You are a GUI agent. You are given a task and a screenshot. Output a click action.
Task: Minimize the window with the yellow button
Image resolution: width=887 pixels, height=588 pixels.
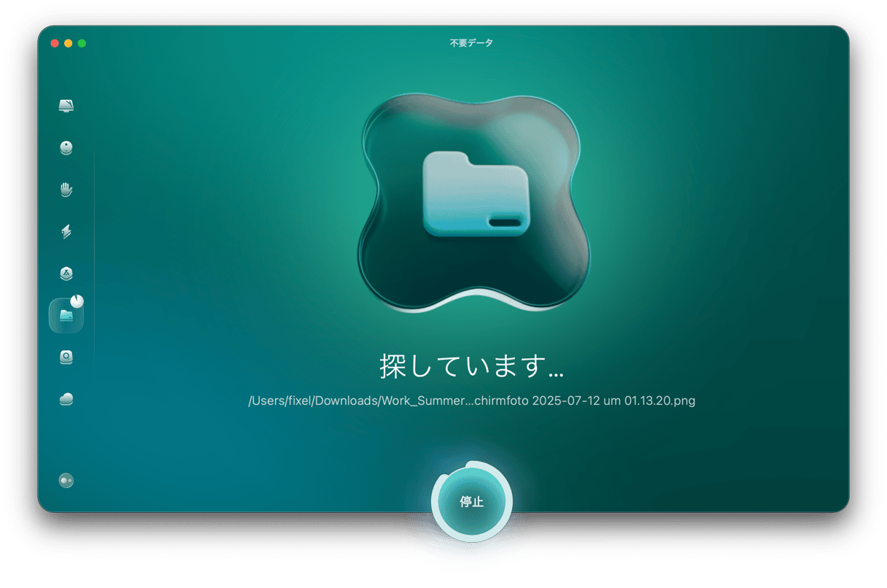(x=69, y=44)
